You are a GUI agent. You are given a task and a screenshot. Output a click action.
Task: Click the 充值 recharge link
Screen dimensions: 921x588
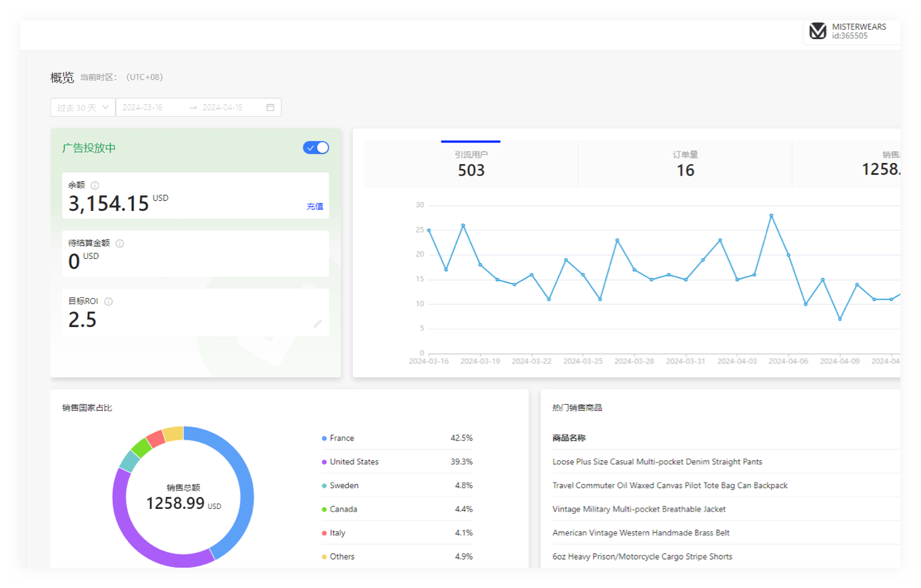click(314, 206)
